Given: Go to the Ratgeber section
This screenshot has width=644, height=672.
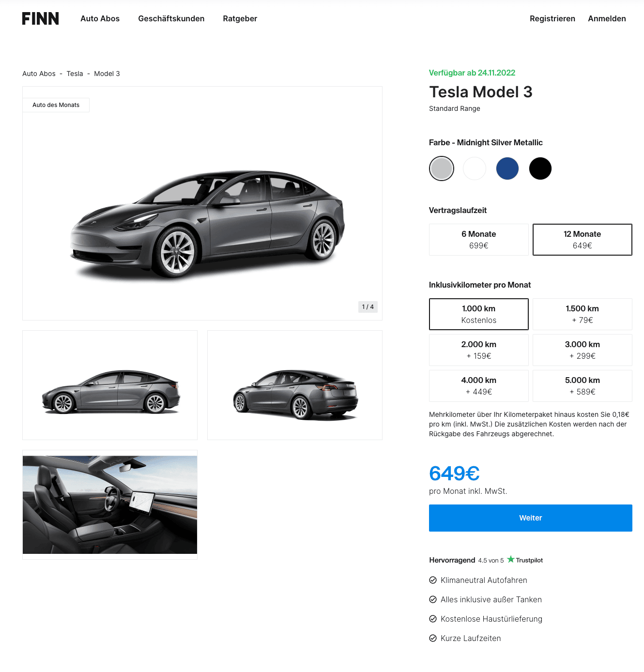Looking at the screenshot, I should point(240,18).
